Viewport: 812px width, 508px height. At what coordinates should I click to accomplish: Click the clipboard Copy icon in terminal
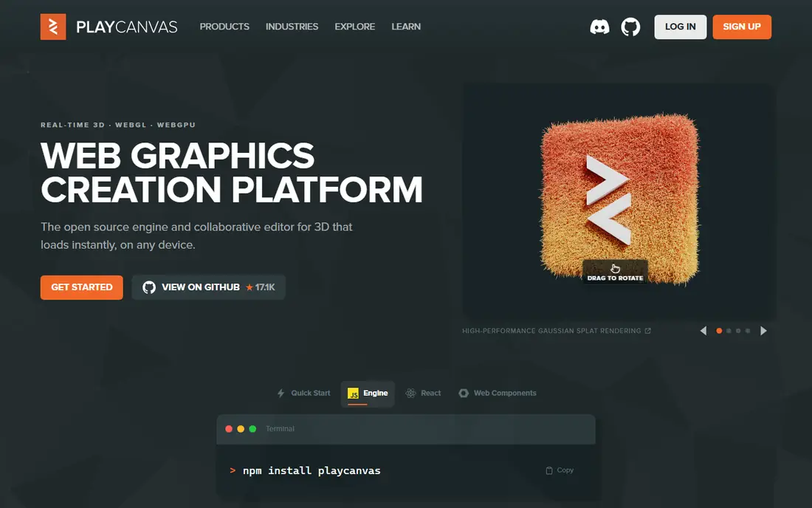549,470
